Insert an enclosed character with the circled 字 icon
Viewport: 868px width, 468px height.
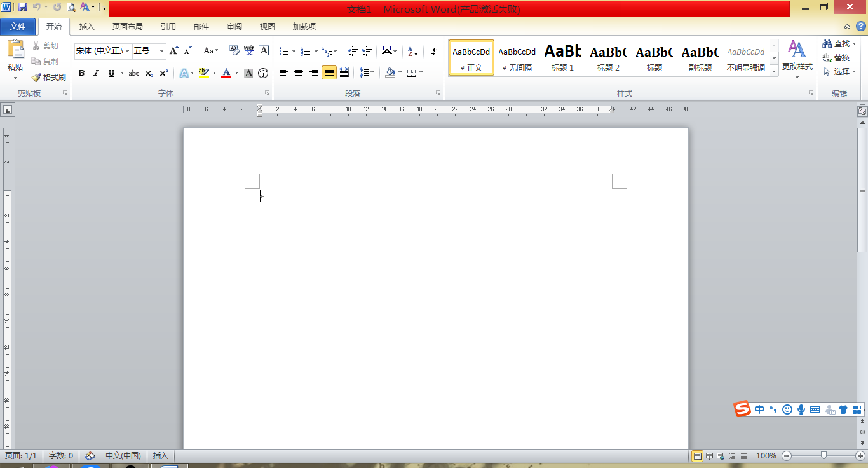pyautogui.click(x=263, y=73)
